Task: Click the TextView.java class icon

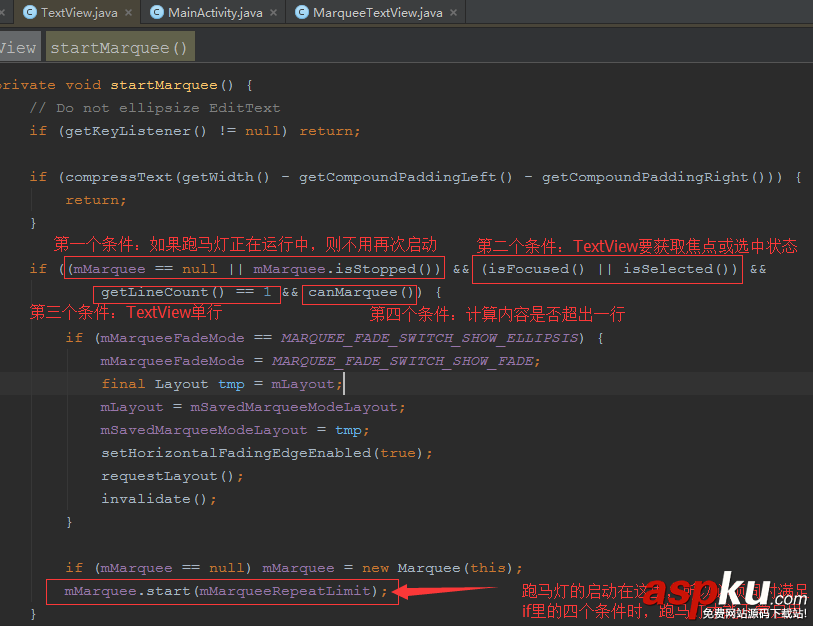Action: click(30, 12)
